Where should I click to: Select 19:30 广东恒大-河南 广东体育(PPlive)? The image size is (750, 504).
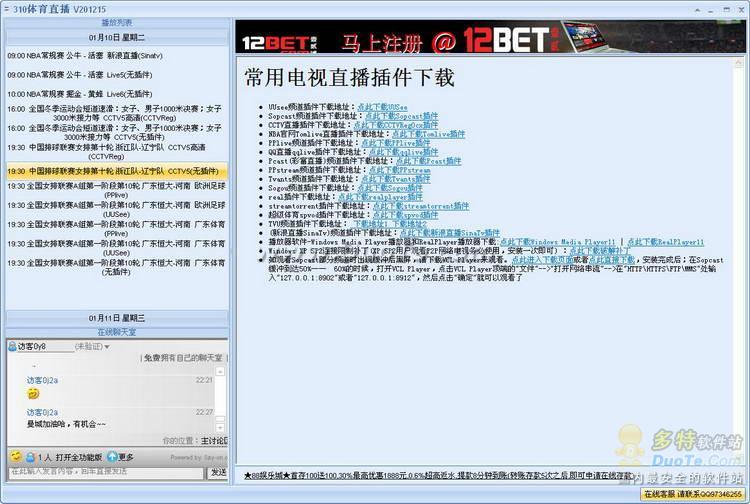[x=117, y=229]
